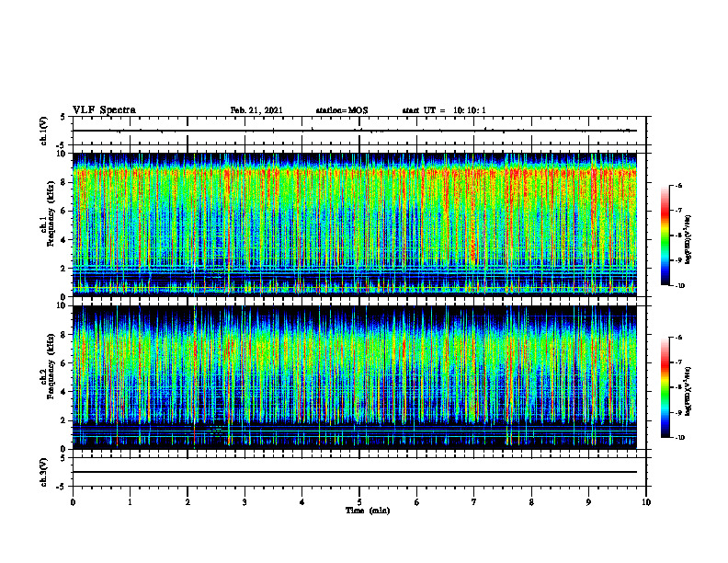
Task: Click the "6" tick on ch.2 frequency axis
Action: 64,363
